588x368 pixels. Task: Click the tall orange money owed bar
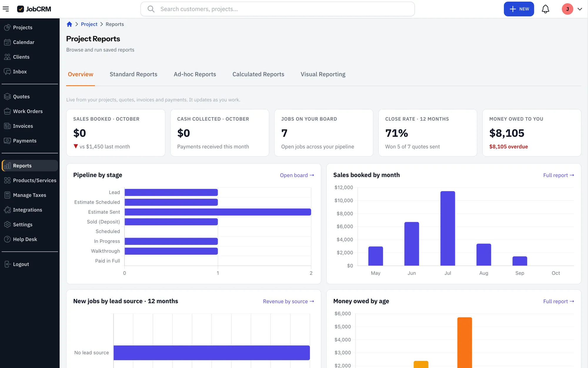[465, 343]
